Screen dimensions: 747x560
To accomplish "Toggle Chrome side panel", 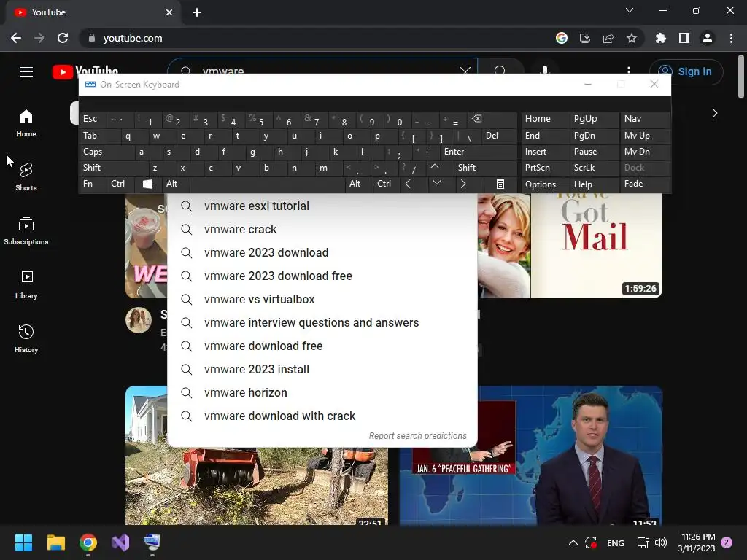I will pos(684,38).
